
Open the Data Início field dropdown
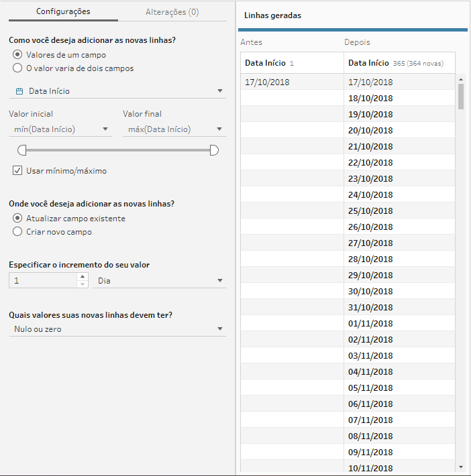pos(117,91)
